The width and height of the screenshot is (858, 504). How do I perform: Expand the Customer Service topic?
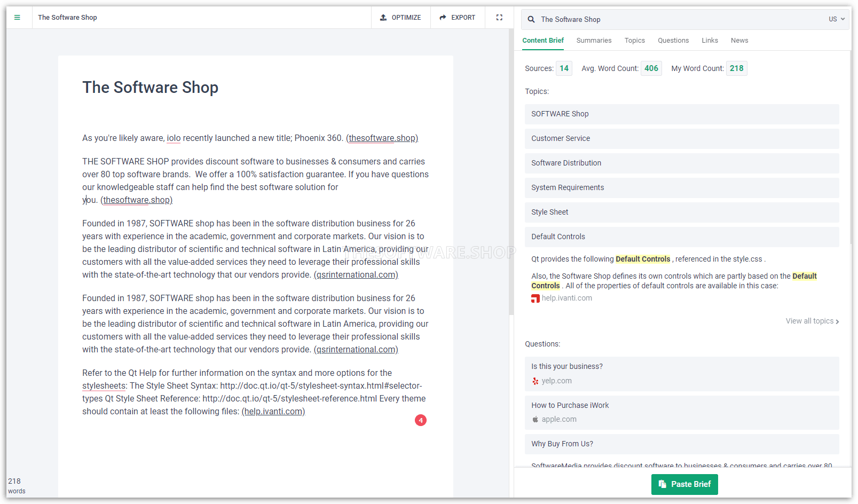(x=681, y=139)
